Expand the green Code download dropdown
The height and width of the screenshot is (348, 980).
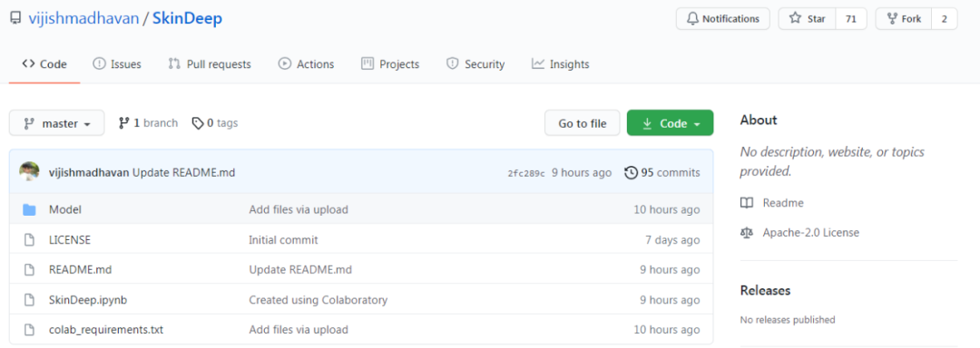coord(670,123)
